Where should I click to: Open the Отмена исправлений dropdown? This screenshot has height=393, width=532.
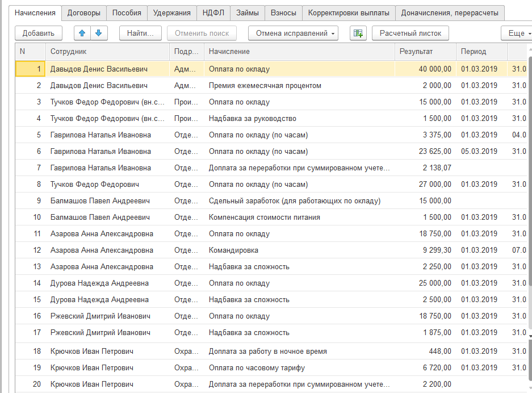point(293,34)
